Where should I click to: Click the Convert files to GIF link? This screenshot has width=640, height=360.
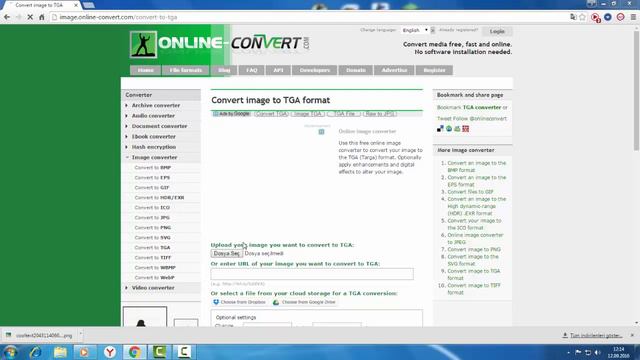click(470, 192)
